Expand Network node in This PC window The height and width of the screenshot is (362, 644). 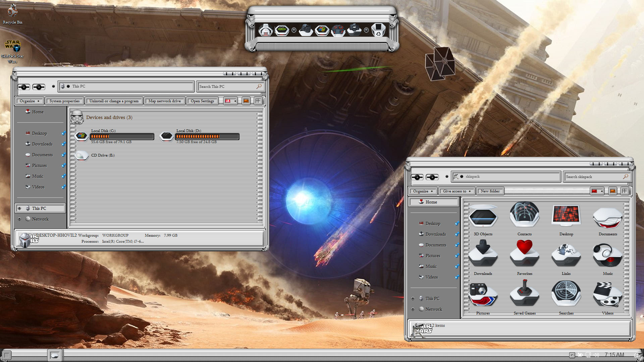point(19,219)
